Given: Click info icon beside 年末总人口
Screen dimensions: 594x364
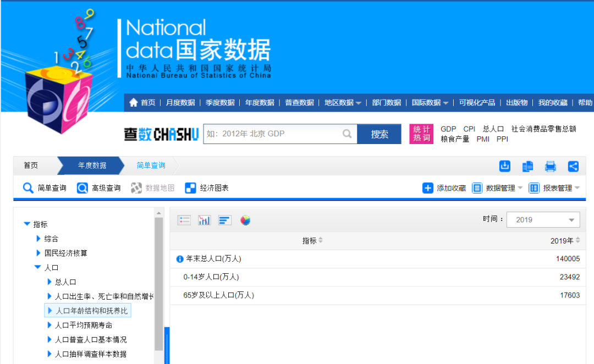Looking at the screenshot, I should pos(180,259).
